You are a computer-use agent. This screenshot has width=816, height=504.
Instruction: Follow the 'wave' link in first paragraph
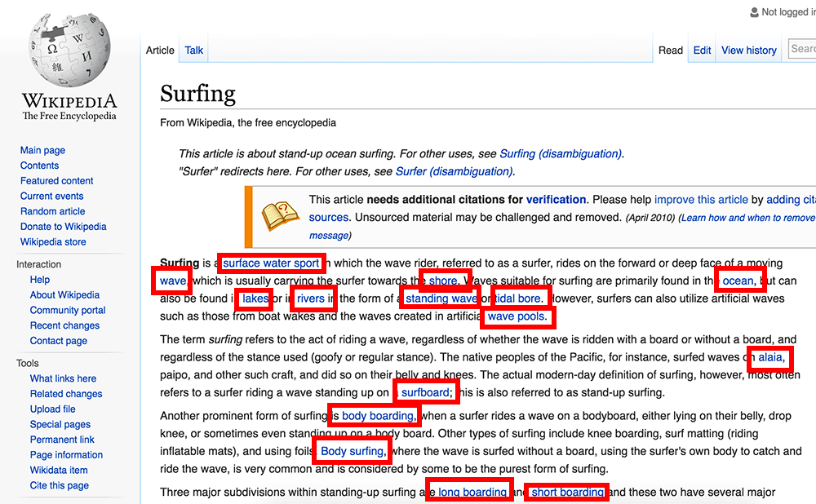click(x=173, y=281)
